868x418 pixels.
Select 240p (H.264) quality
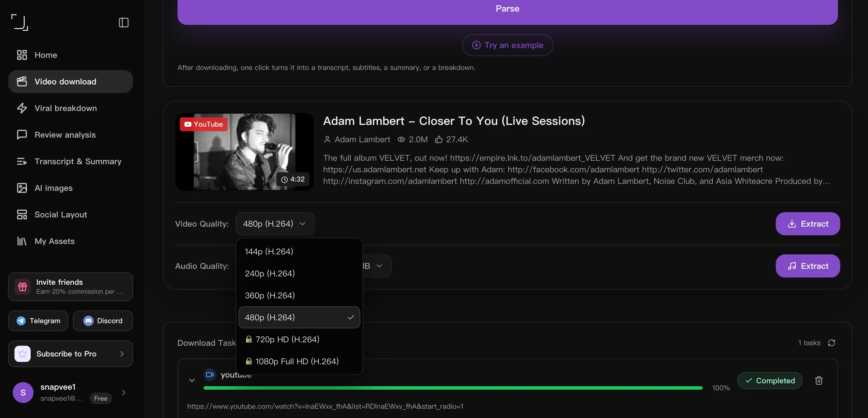coord(299,273)
